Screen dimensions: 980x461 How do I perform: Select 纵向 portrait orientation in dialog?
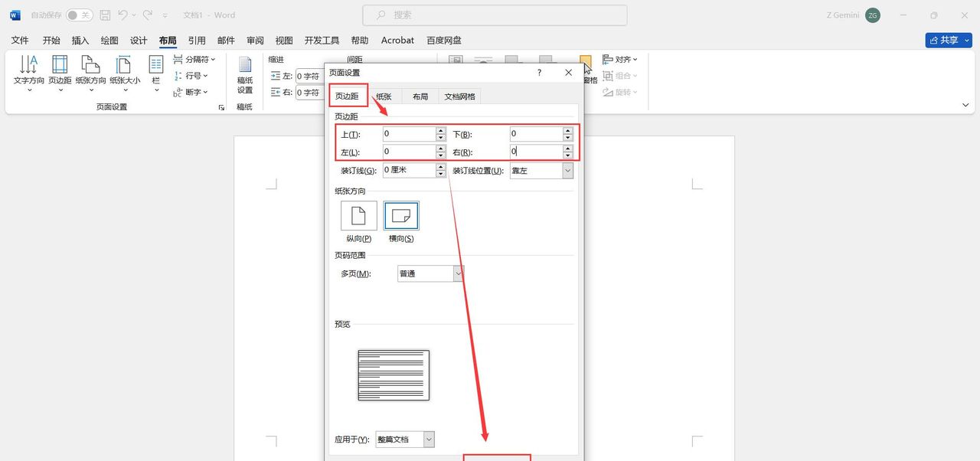pos(358,215)
